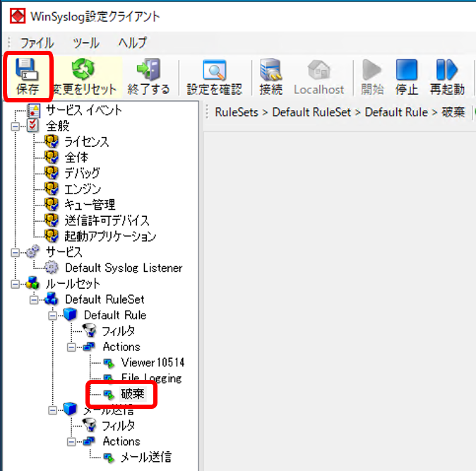476x471 pixels.
Task: Select the Viewer10514 action label
Action: tap(153, 363)
